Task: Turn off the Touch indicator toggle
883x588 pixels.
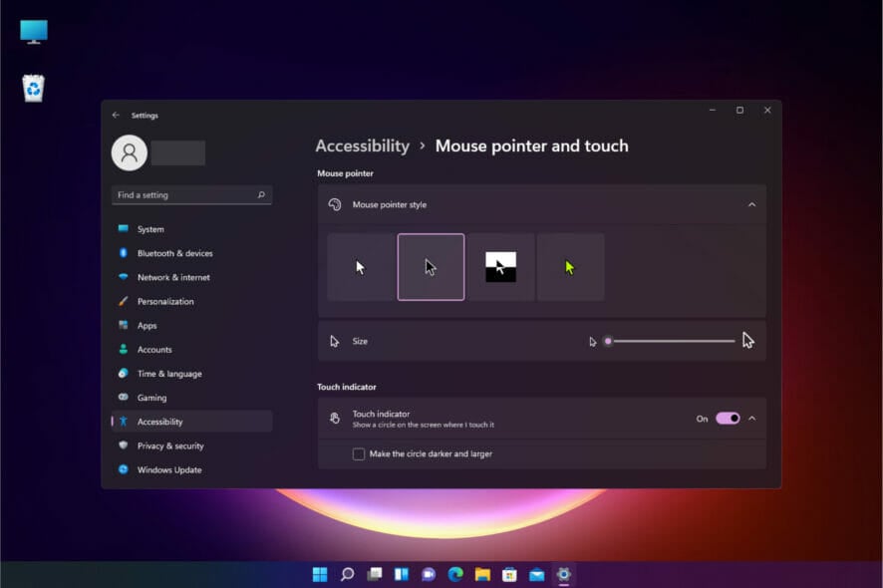Action: tap(727, 418)
